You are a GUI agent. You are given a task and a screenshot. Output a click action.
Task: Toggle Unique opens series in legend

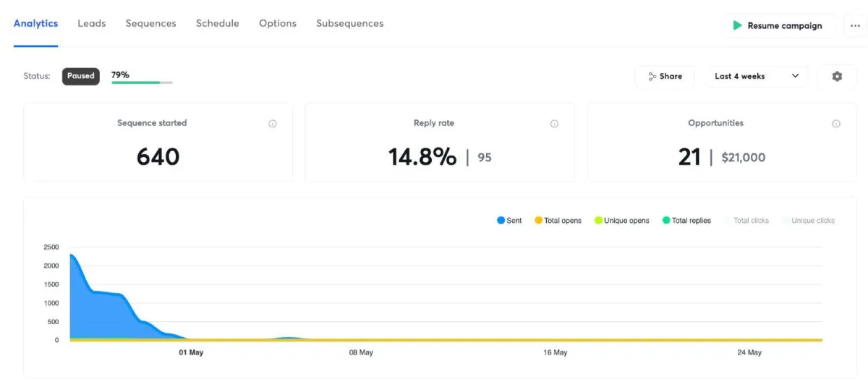(622, 221)
